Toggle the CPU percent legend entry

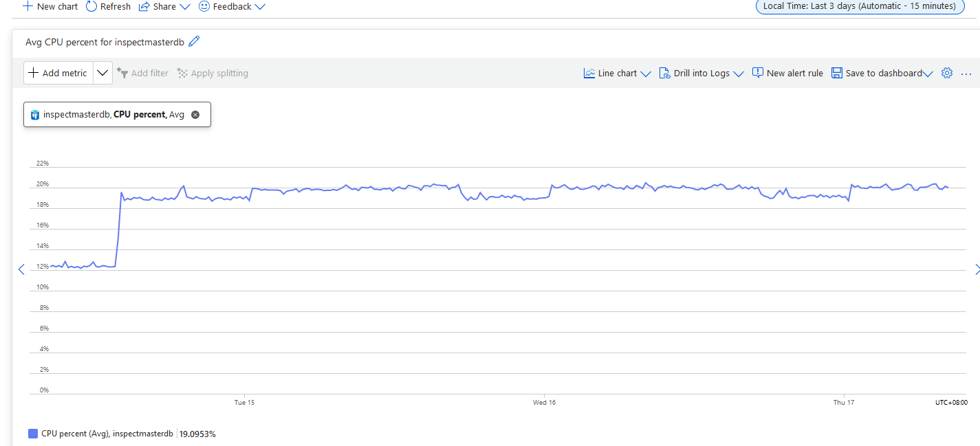click(x=107, y=434)
